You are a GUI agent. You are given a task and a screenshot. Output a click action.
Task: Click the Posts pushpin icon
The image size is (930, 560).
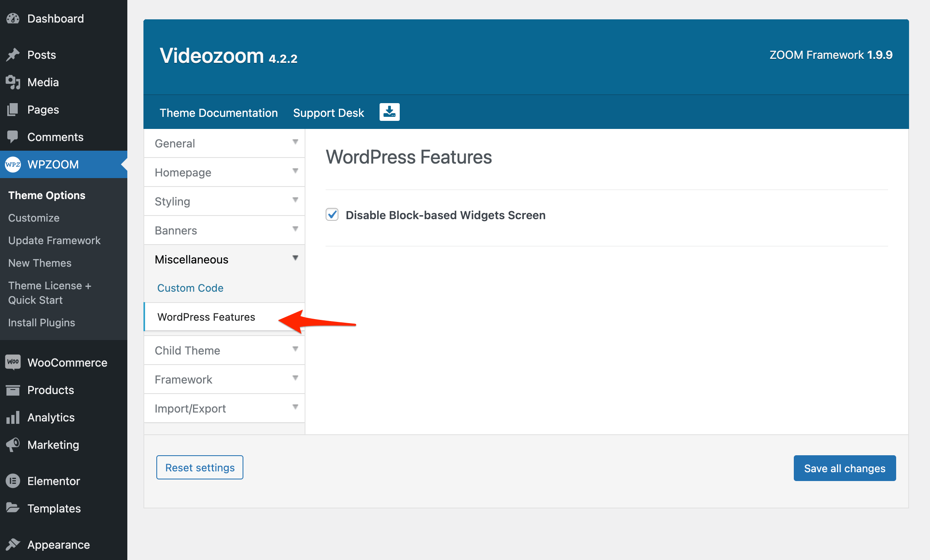click(13, 55)
